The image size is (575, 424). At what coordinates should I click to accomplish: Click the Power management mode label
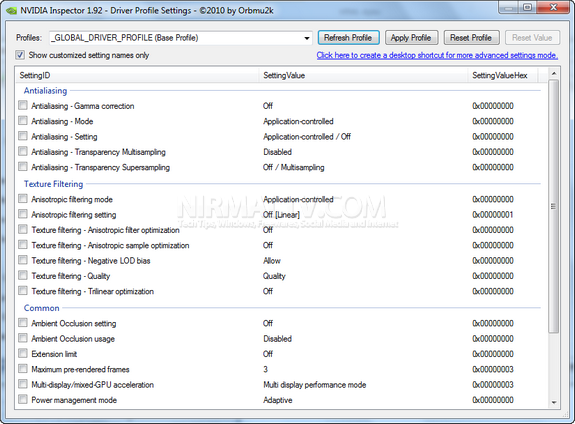[x=74, y=400]
